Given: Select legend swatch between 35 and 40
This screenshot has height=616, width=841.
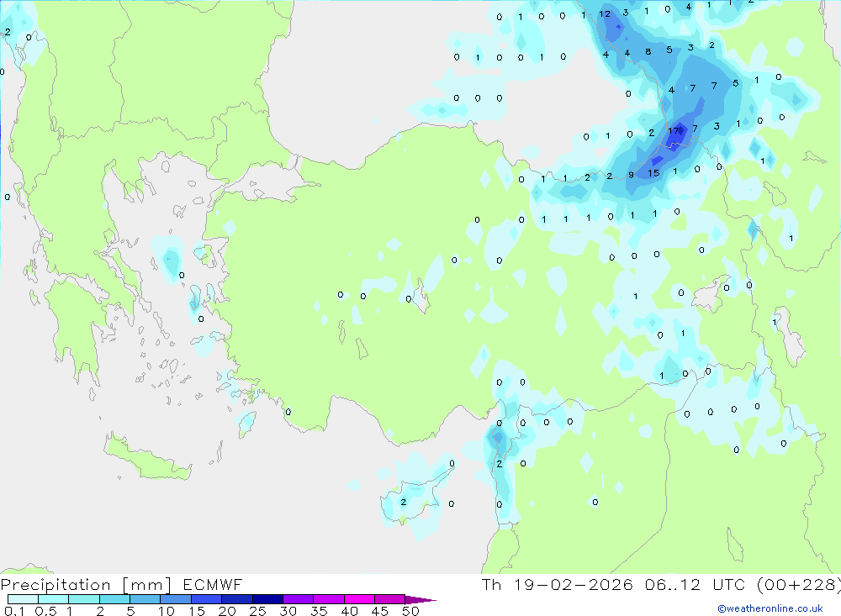Looking at the screenshot, I should click(329, 599).
